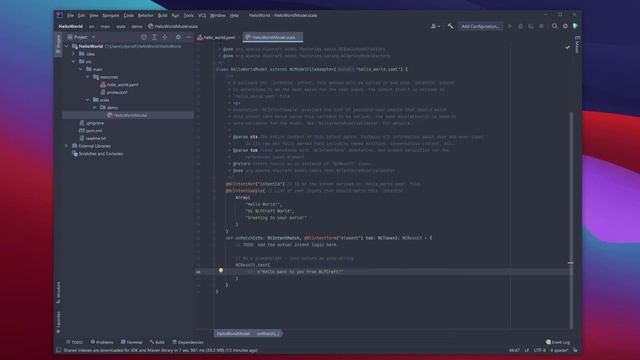Open the Edit menu
This screenshot has width=640, height=360.
tap(82, 16)
